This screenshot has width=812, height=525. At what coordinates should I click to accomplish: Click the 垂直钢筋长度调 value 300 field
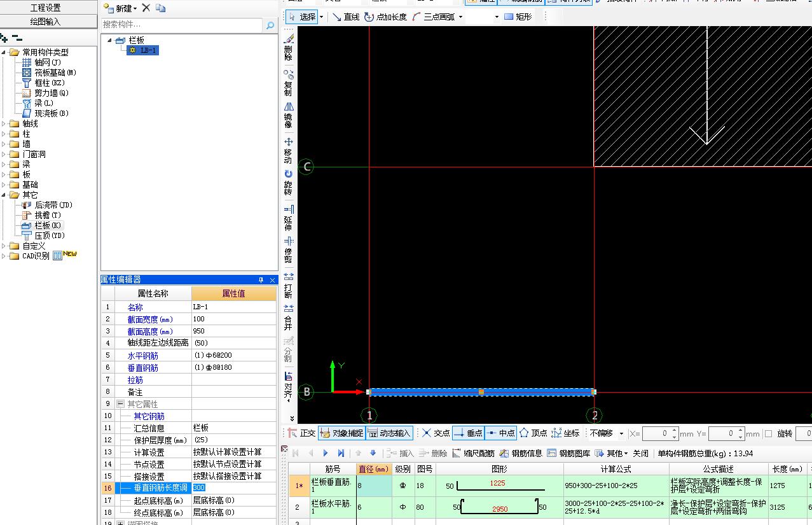point(233,487)
